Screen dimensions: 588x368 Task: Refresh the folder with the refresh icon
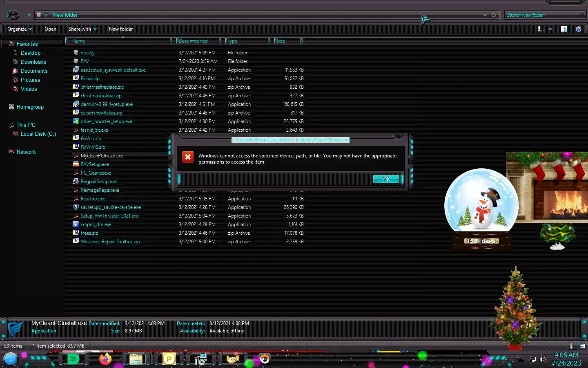pos(494,15)
